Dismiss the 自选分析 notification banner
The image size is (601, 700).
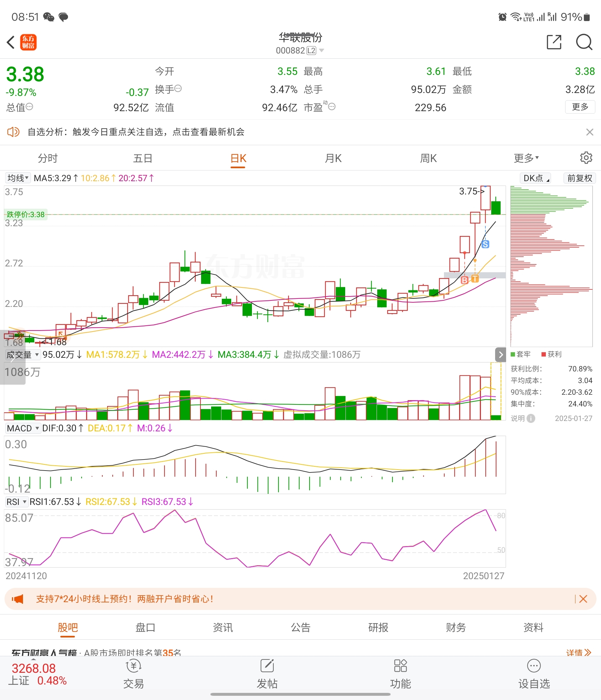click(590, 132)
